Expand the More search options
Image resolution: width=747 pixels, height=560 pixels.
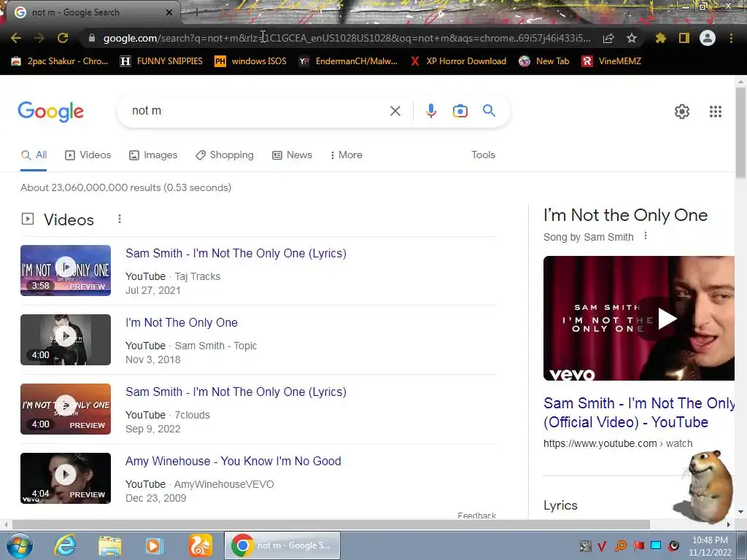click(x=347, y=155)
